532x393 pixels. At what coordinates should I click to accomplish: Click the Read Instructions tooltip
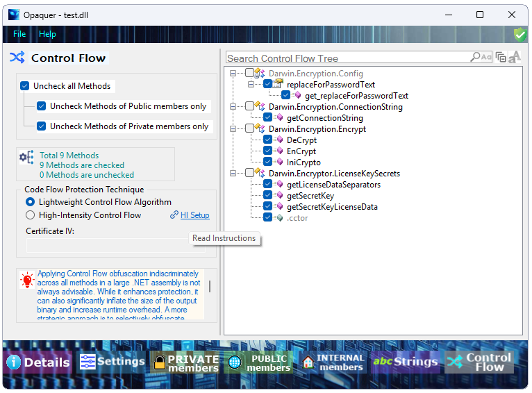click(224, 238)
